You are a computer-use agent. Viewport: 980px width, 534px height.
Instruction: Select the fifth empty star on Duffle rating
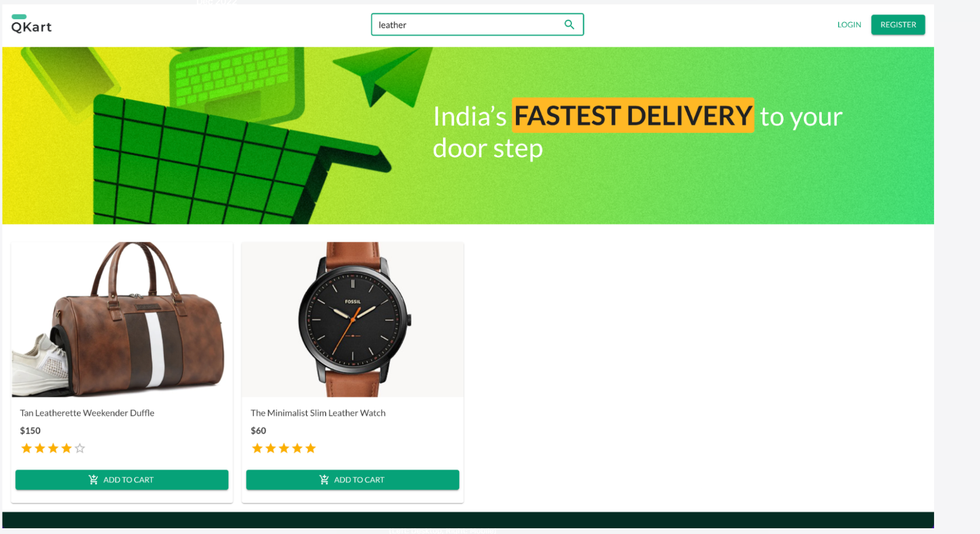(80, 449)
